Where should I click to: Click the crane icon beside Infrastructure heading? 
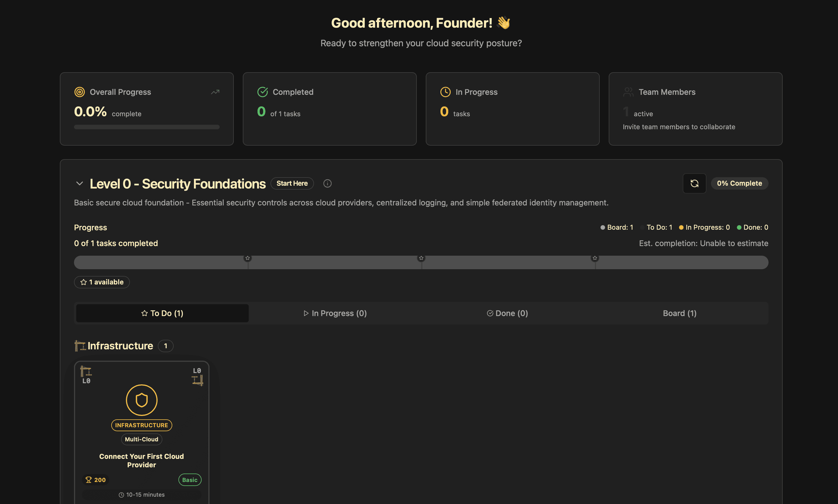(80, 346)
